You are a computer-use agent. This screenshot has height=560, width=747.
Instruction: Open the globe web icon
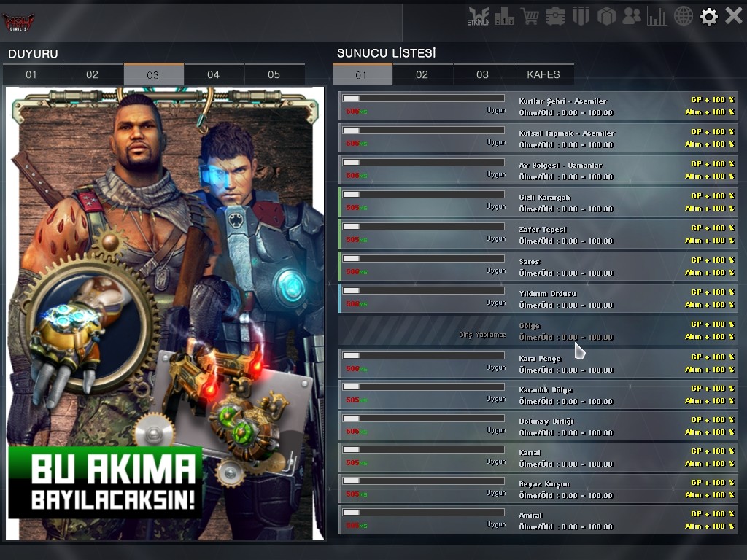point(683,16)
